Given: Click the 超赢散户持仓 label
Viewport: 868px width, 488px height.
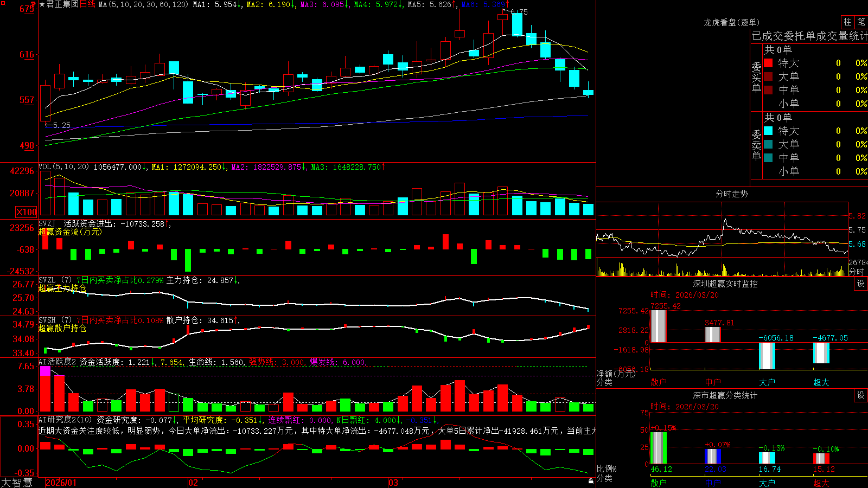Looking at the screenshot, I should (x=62, y=328).
